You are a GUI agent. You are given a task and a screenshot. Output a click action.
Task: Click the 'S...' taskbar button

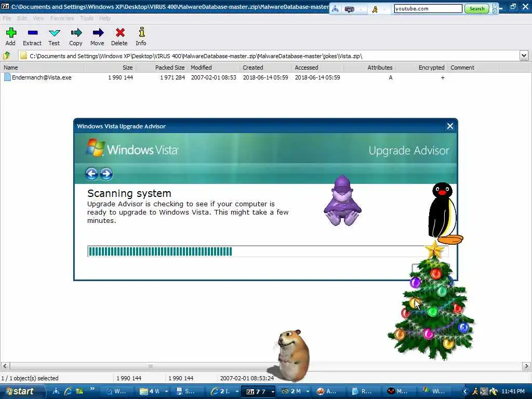click(188, 391)
